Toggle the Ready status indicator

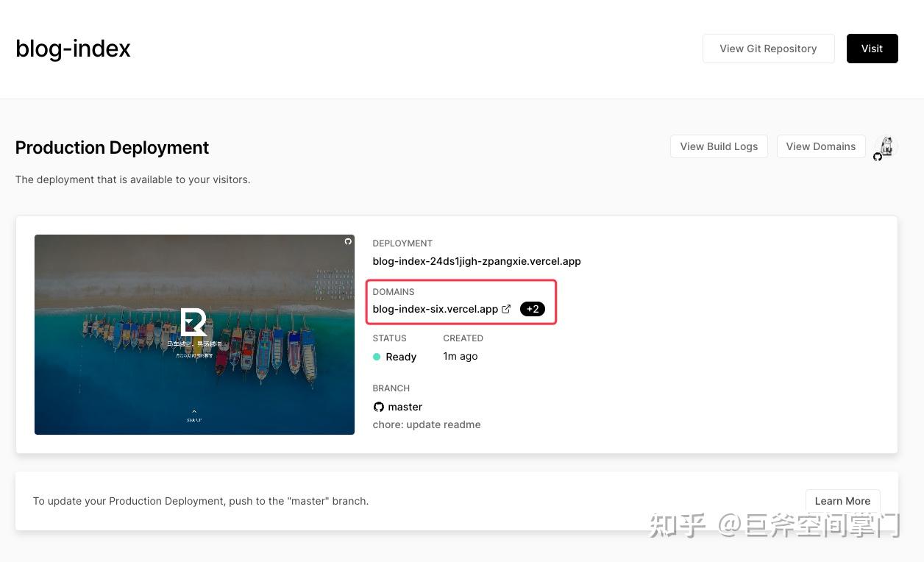(x=377, y=357)
